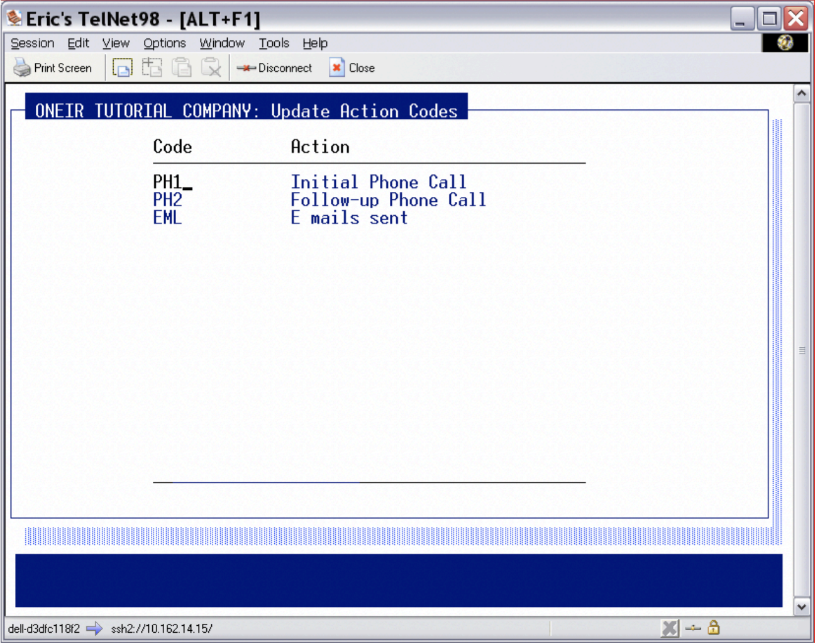Image resolution: width=815 pixels, height=644 pixels.
Task: Disconnect the current session
Action: click(x=274, y=68)
